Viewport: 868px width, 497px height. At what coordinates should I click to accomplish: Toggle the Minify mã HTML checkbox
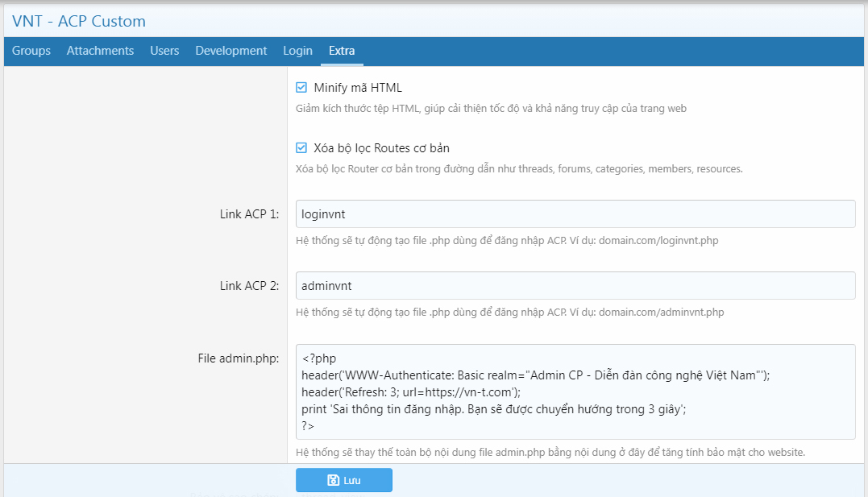click(301, 88)
